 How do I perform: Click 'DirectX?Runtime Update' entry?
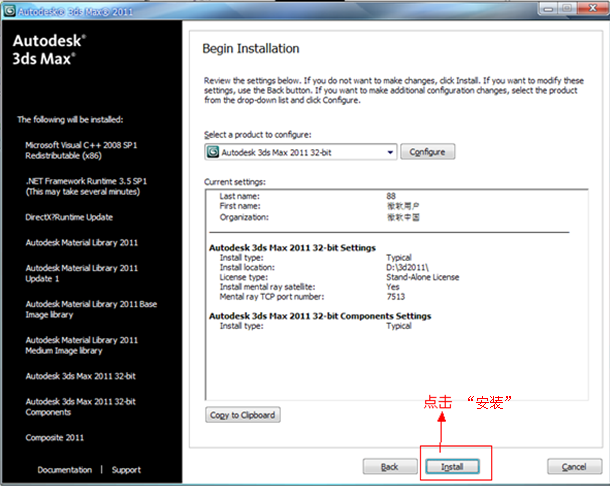69,217
